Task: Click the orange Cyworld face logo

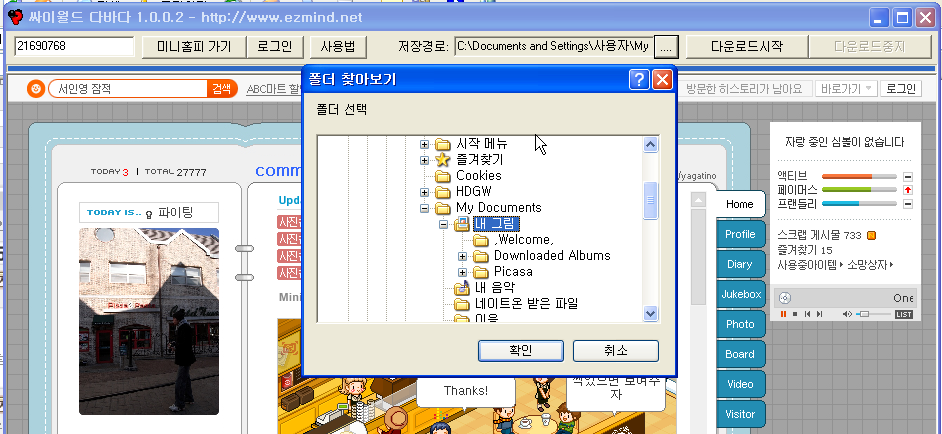Action: click(37, 89)
